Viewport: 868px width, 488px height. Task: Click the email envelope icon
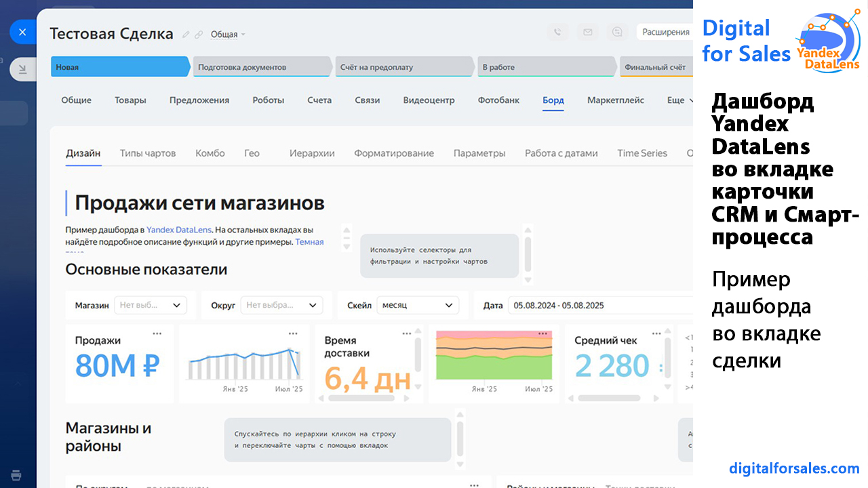click(587, 32)
